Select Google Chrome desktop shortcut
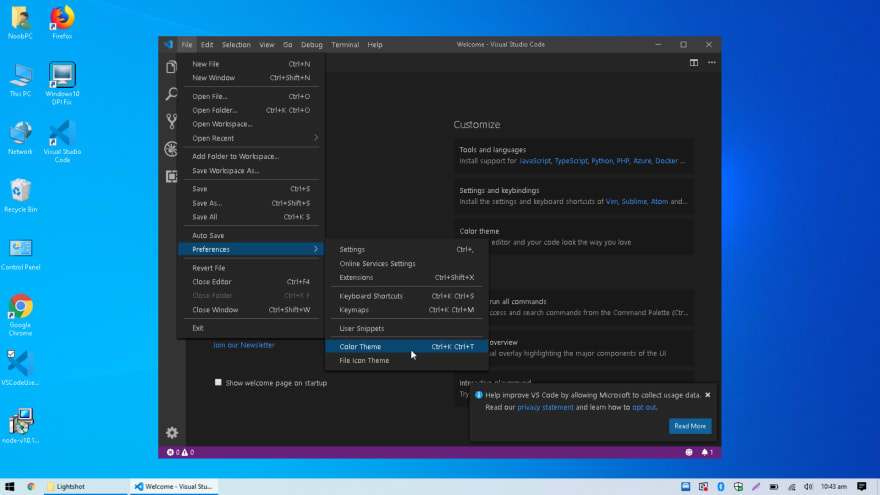Viewport: 880px width, 495px height. point(20,315)
